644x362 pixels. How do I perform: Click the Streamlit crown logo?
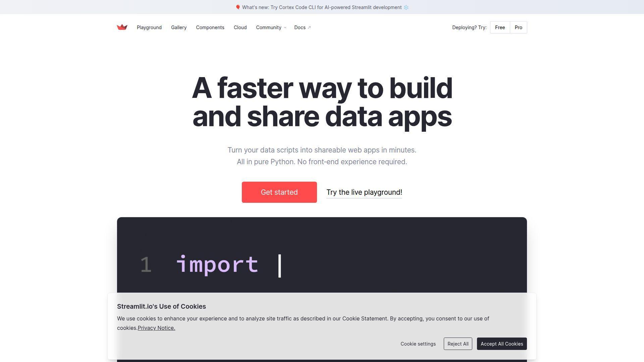pos(122,27)
